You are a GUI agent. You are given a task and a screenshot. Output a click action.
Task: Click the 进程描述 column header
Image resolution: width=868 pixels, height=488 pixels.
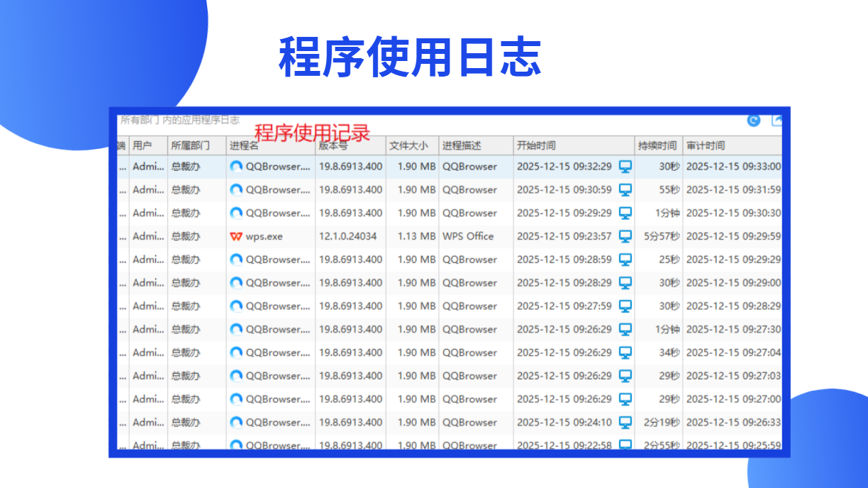pyautogui.click(x=476, y=145)
